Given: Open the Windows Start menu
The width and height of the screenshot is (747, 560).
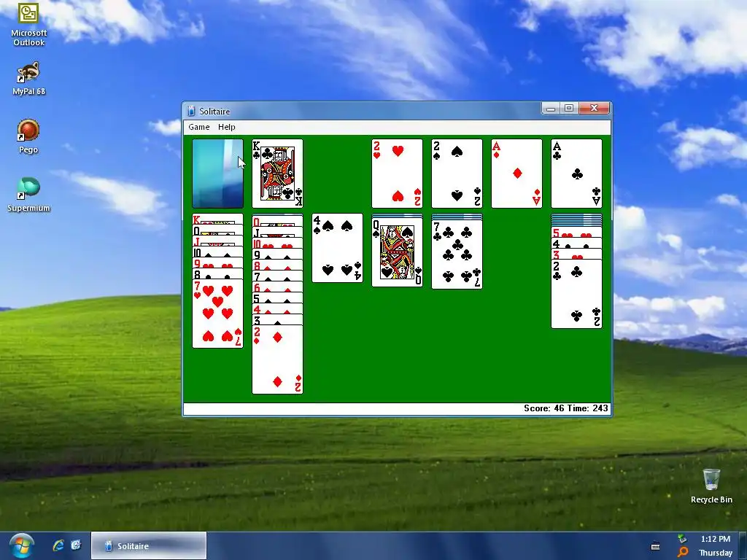Looking at the screenshot, I should [x=20, y=545].
